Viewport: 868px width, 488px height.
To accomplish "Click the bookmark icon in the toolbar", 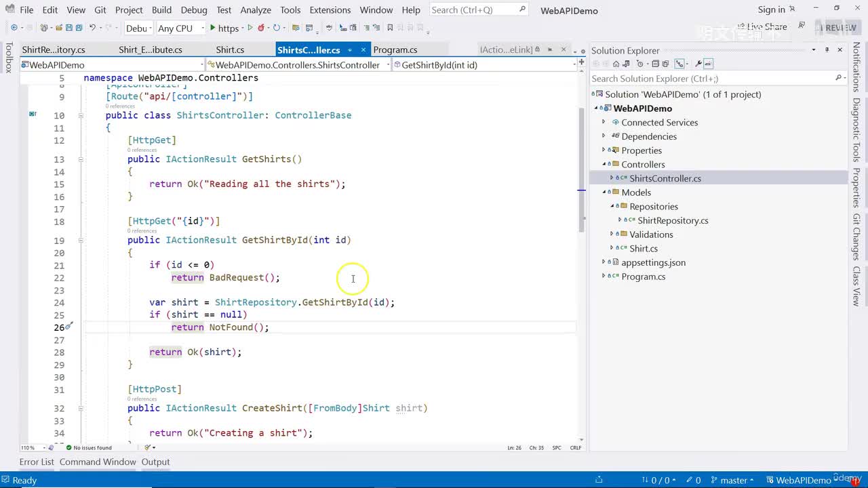I will coord(390,28).
